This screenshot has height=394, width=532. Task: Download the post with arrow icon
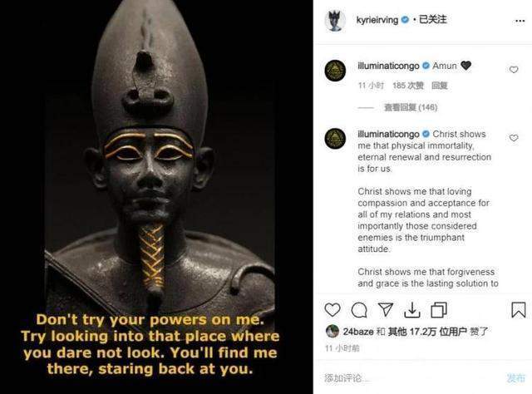click(412, 310)
